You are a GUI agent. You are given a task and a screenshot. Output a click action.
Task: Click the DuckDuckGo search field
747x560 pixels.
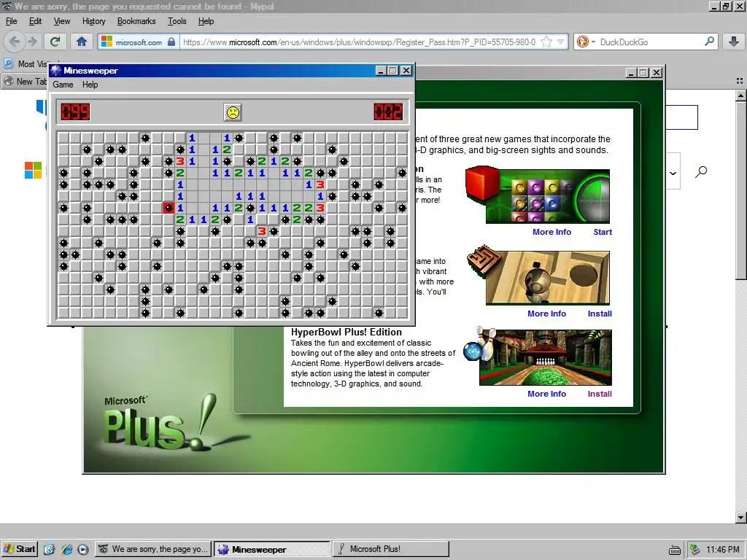pos(650,42)
